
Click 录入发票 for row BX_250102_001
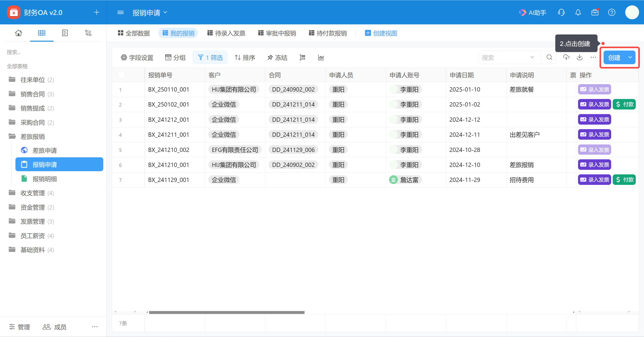[x=595, y=104]
